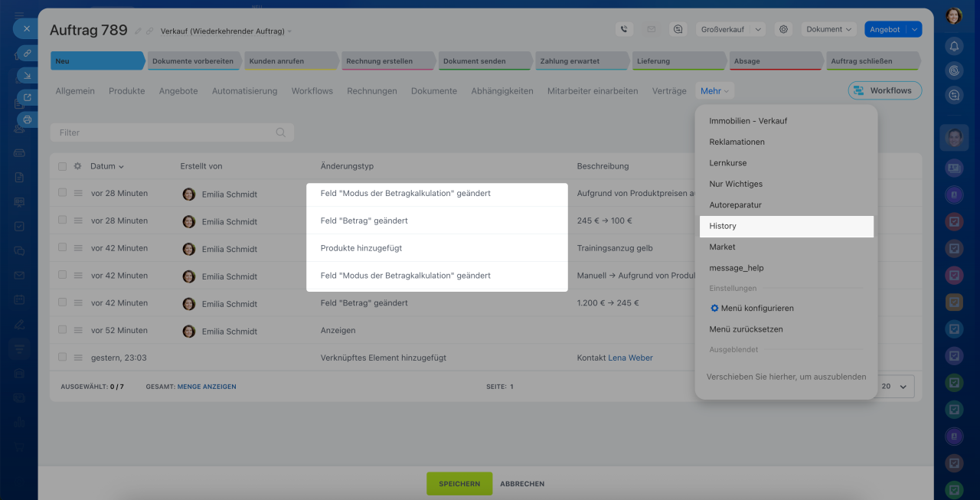Tick the select-all checkbox in table header

63,166
